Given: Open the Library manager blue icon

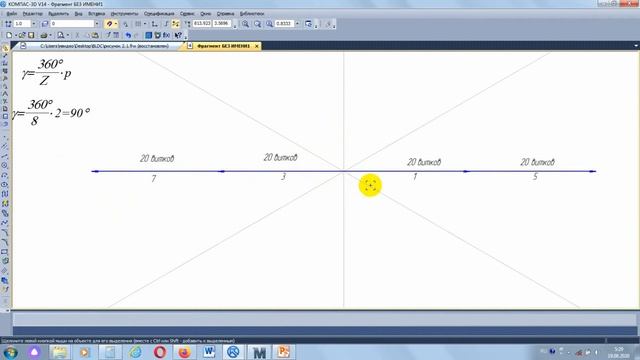Looking at the screenshot, I should pyautogui.click(x=149, y=35).
